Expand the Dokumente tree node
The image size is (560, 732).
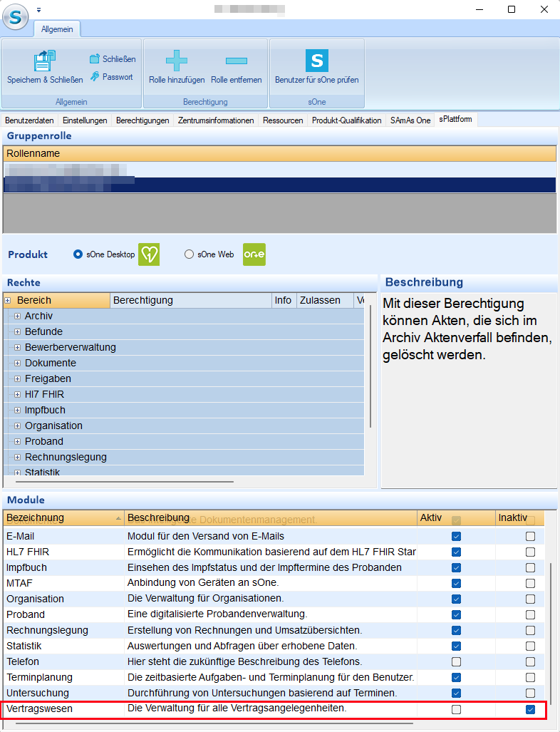pyautogui.click(x=17, y=364)
